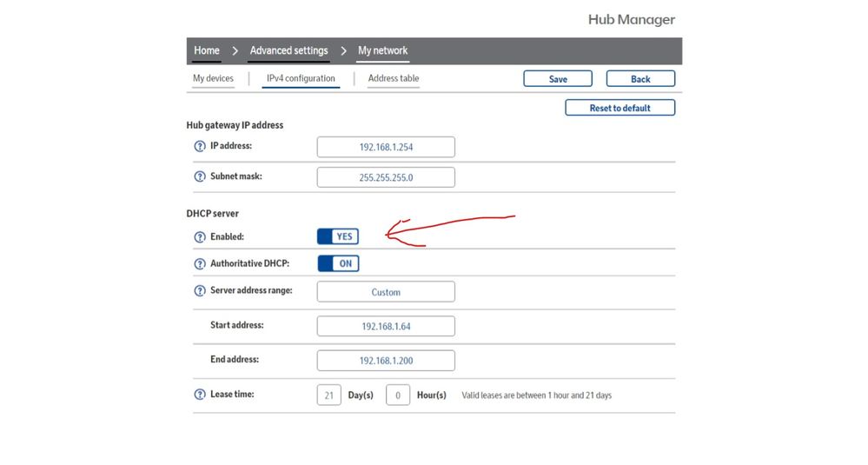This screenshot has height=465, width=868.
Task: Turn off Authoritative DHCP switch
Action: (x=338, y=263)
